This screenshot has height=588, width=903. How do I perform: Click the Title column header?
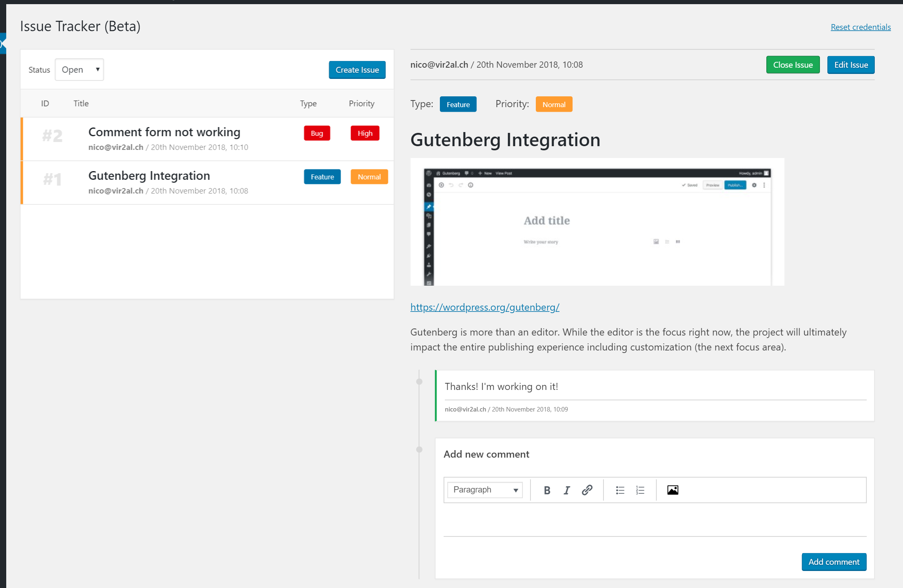81,103
